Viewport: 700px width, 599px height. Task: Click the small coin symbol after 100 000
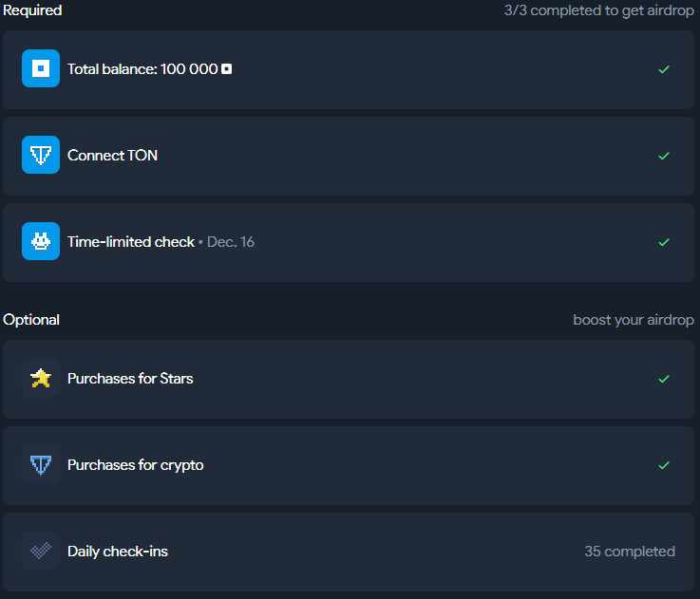tap(227, 69)
